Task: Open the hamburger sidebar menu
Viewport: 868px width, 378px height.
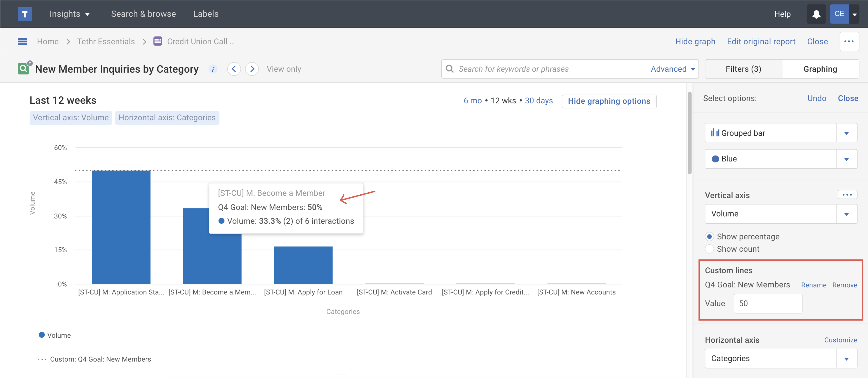Action: point(22,41)
